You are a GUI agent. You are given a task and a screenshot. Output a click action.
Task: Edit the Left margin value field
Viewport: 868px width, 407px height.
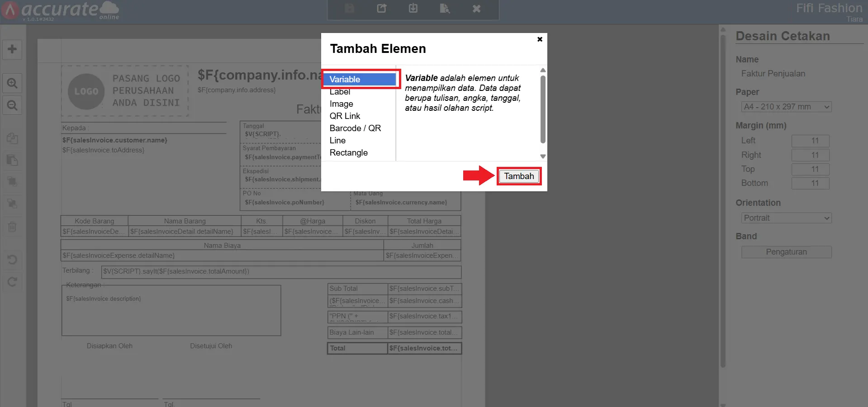[810, 141]
